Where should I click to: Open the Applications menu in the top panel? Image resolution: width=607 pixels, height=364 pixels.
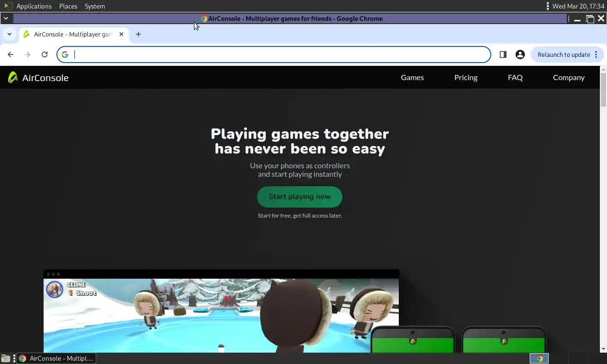(34, 6)
